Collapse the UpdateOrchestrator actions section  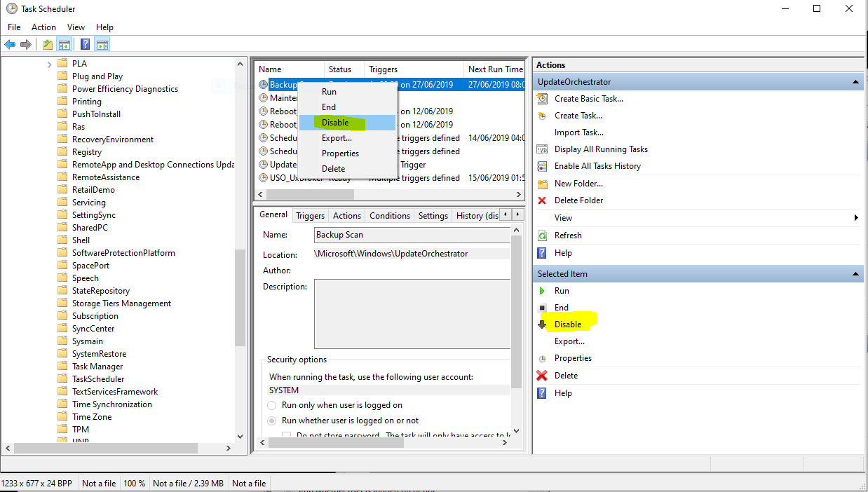pos(855,82)
